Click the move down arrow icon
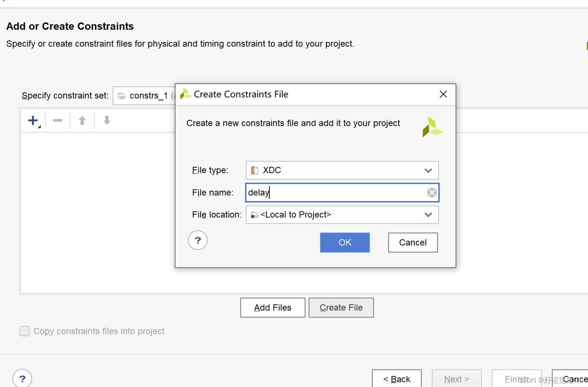Image resolution: width=588 pixels, height=387 pixels. (x=107, y=121)
